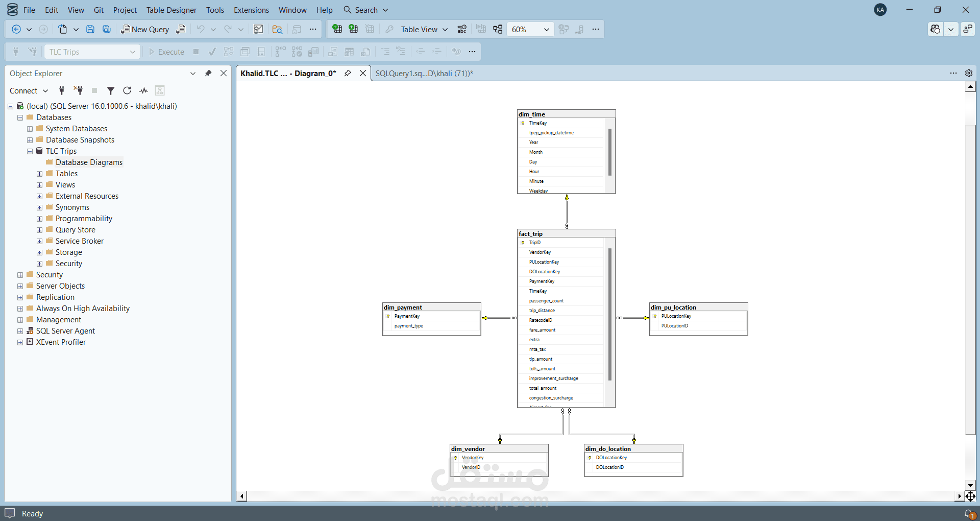Save the current diagram

tap(90, 29)
